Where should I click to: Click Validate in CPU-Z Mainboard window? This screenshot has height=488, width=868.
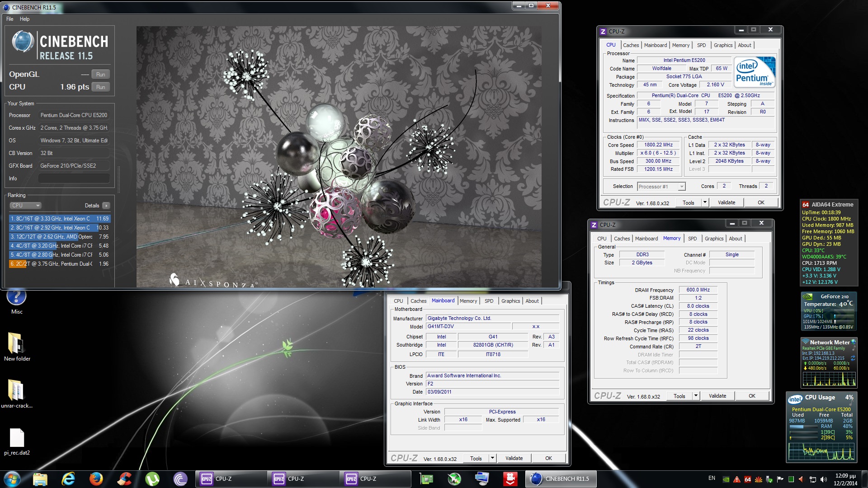514,458
